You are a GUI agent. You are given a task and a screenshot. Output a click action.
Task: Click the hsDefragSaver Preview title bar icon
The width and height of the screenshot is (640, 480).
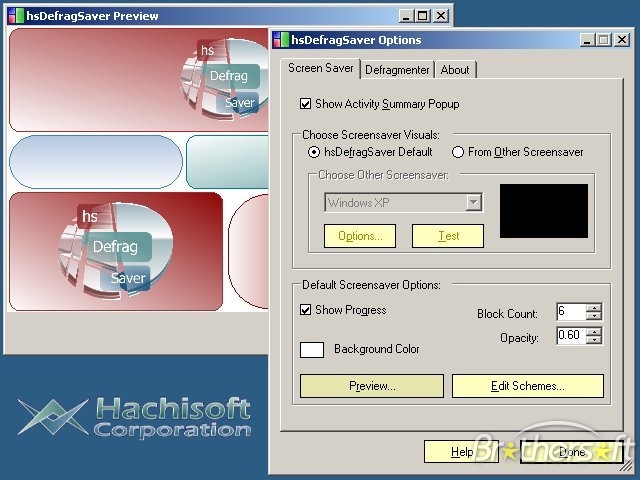click(16, 16)
